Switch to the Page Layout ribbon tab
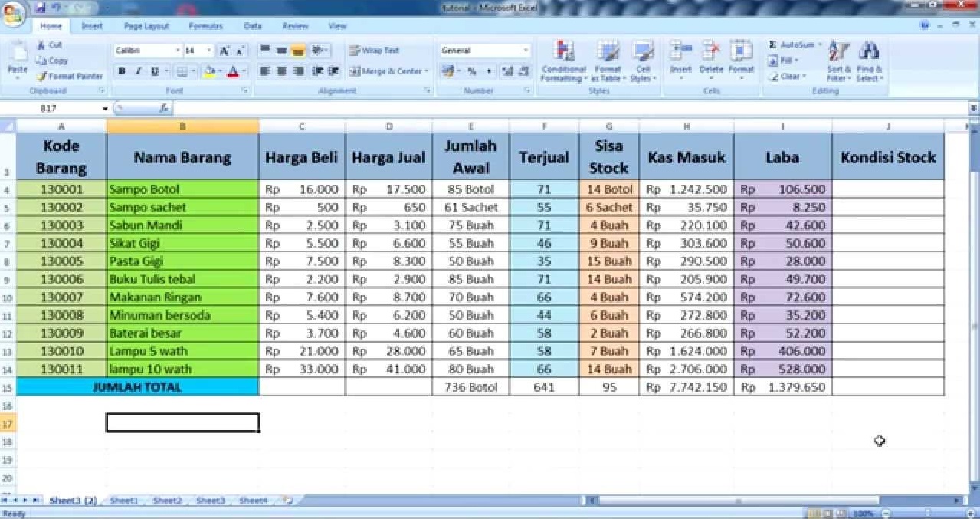The width and height of the screenshot is (980, 519). coord(146,26)
